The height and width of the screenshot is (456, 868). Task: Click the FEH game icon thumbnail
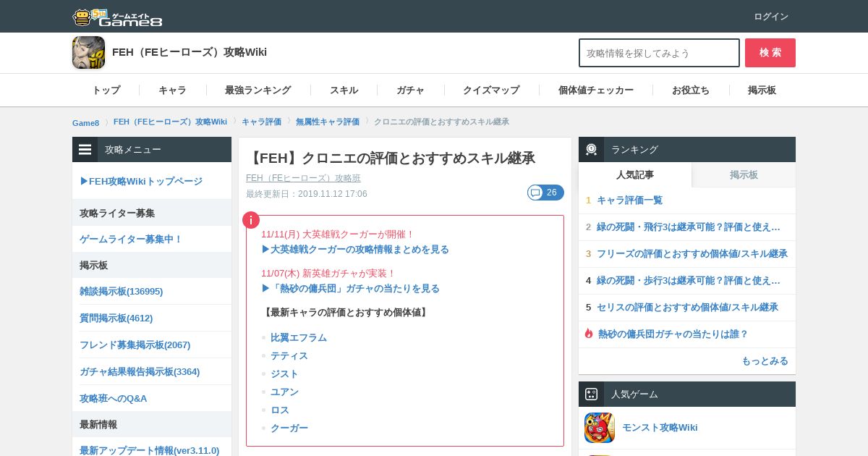88,52
